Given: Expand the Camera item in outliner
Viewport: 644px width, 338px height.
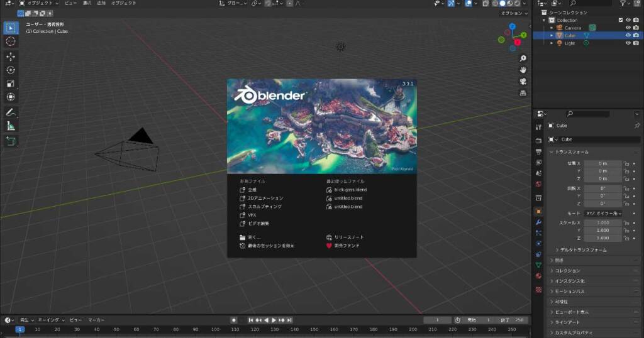Looking at the screenshot, I should 552,28.
